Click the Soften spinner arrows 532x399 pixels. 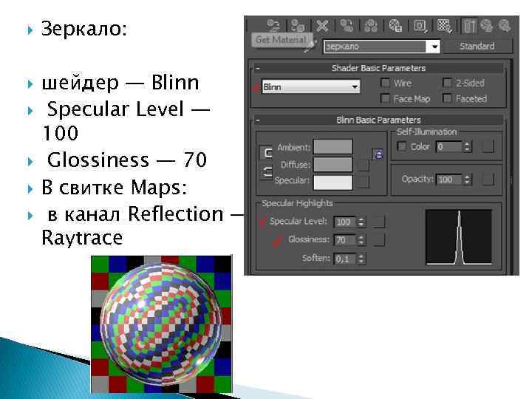361,259
